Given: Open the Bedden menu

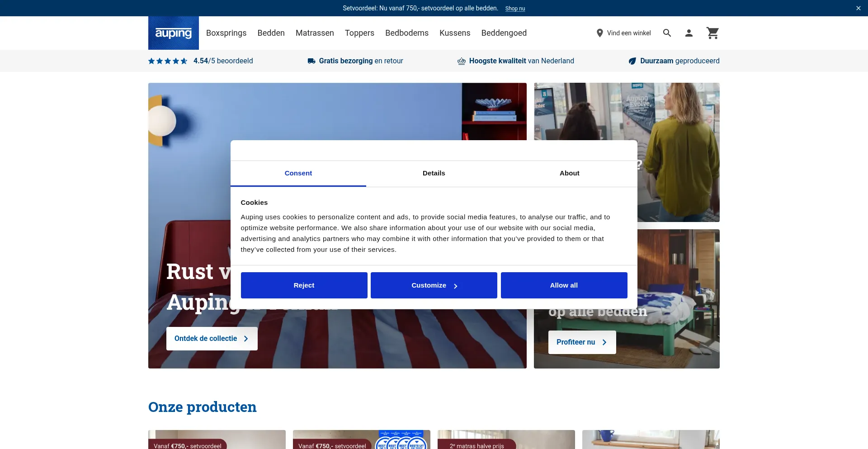Looking at the screenshot, I should [x=271, y=33].
